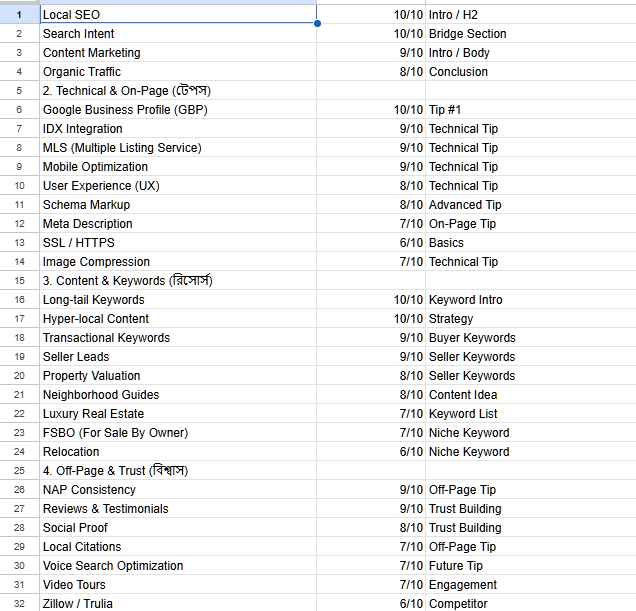Select the 'Luxury Real Estate' cell
Screen dimensions: 636x611
coord(178,413)
